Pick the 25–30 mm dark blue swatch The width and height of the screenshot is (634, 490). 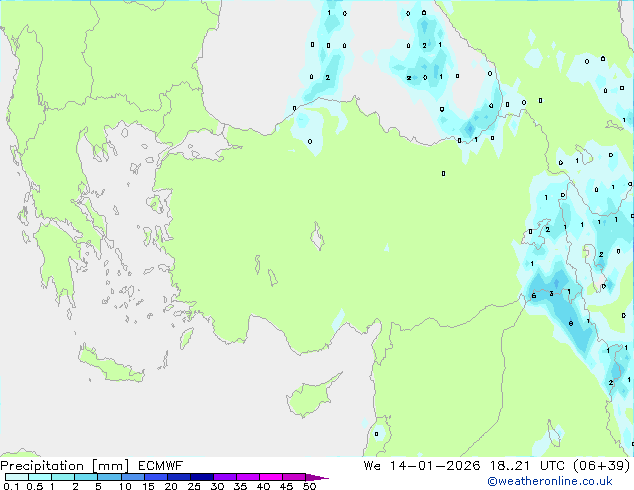(x=202, y=477)
